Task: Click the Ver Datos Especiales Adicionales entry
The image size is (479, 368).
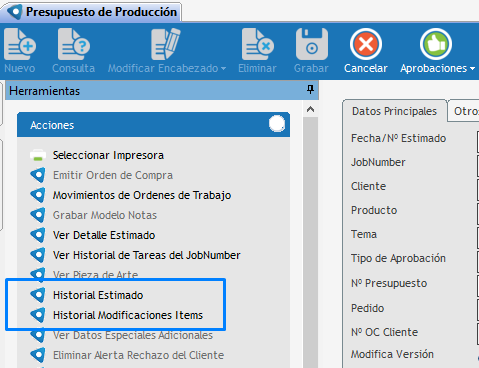Action: point(133,335)
